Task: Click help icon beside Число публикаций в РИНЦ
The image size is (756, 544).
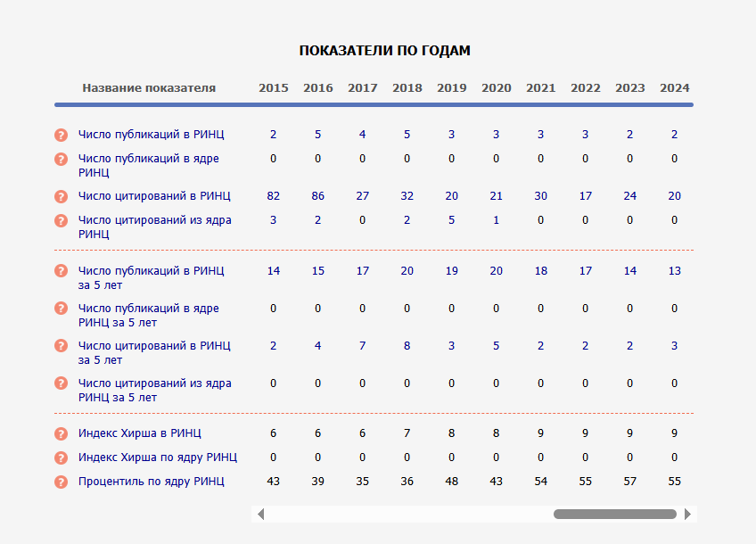Action: tap(61, 135)
